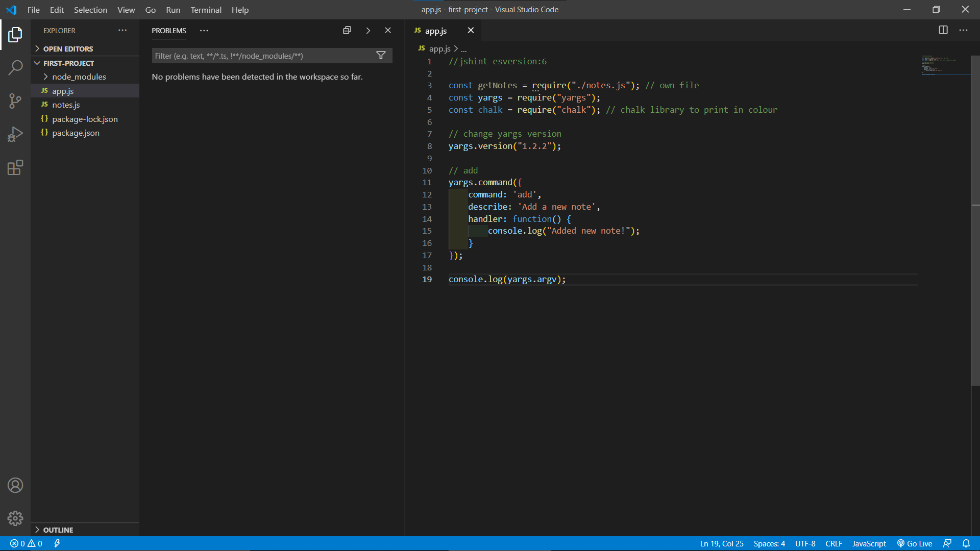Open the Terminal menu

(x=206, y=10)
